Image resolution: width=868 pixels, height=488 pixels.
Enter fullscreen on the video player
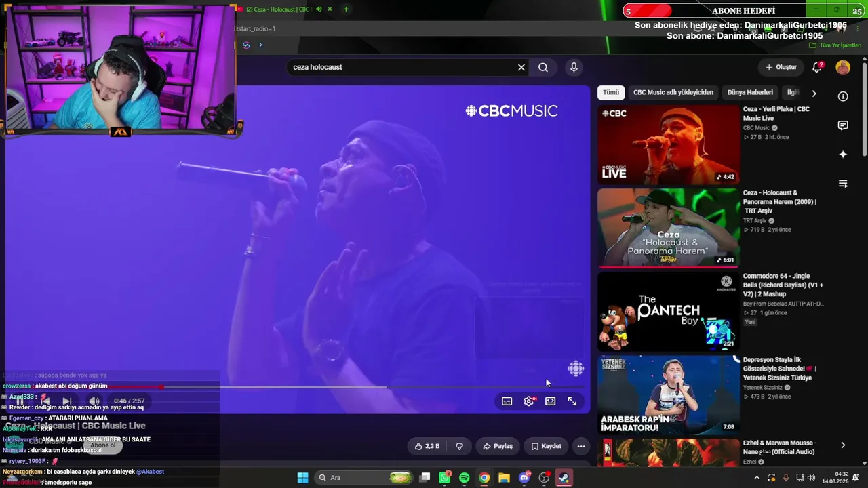point(572,401)
